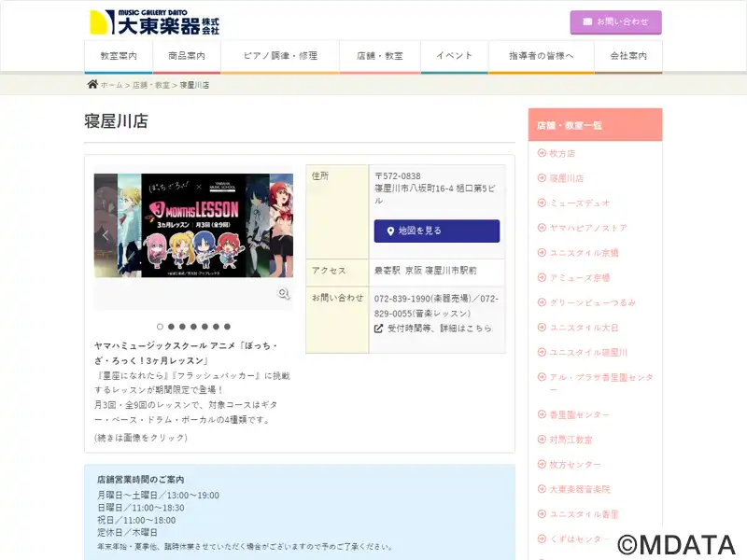Click the ヤマハミュージックスクール slide caption title
The width and height of the screenshot is (747, 560).
click(x=186, y=353)
